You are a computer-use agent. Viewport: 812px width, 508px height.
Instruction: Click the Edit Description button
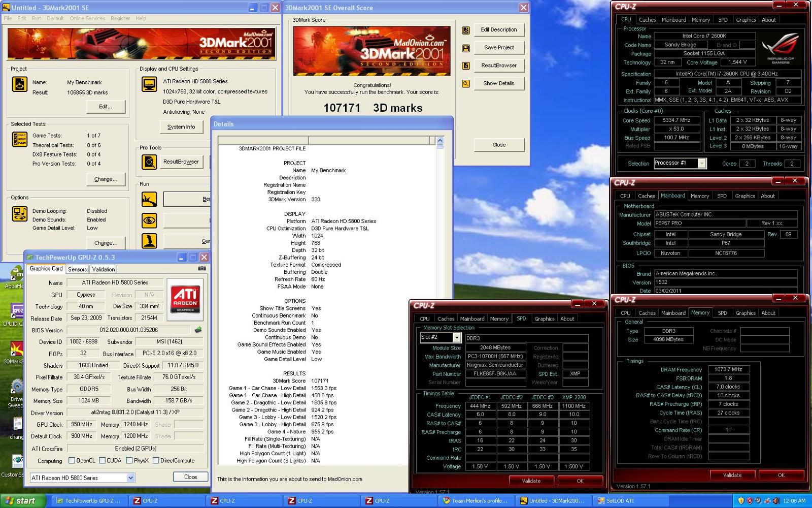click(499, 30)
